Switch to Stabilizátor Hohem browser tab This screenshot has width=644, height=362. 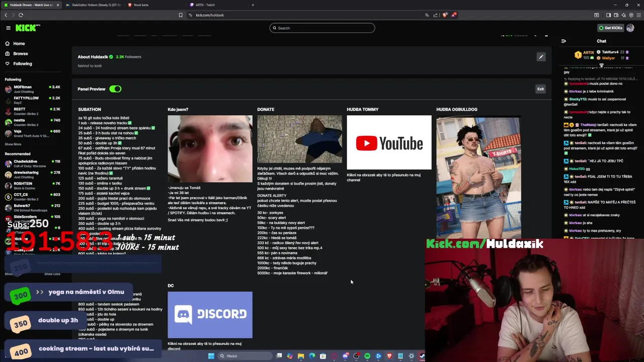click(94, 5)
